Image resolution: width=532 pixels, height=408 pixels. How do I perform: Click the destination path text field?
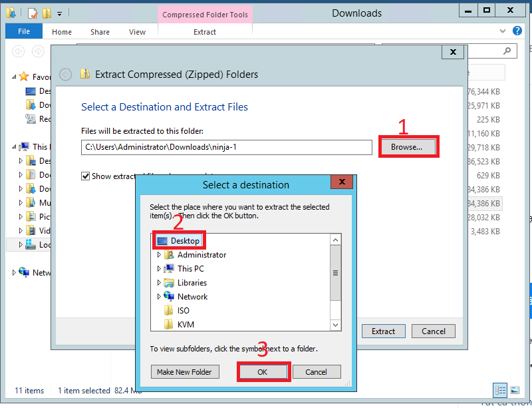coord(226,147)
